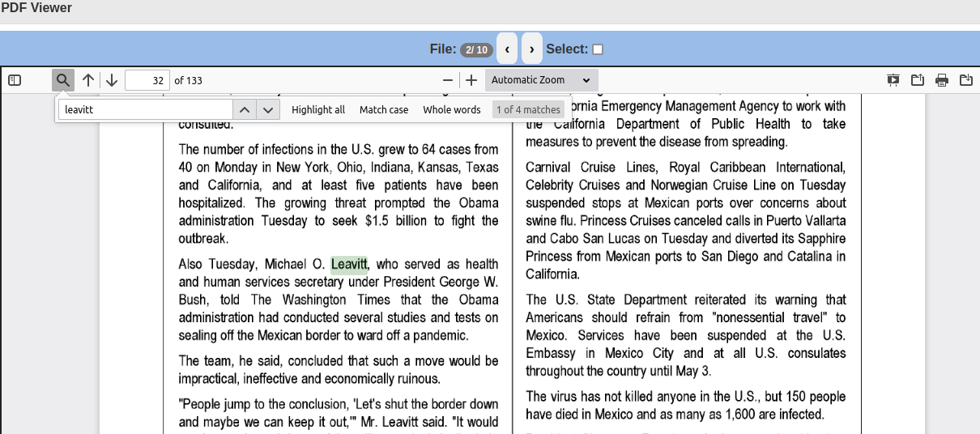980x434 pixels.
Task: Tick the Select checkbox
Action: 598,49
